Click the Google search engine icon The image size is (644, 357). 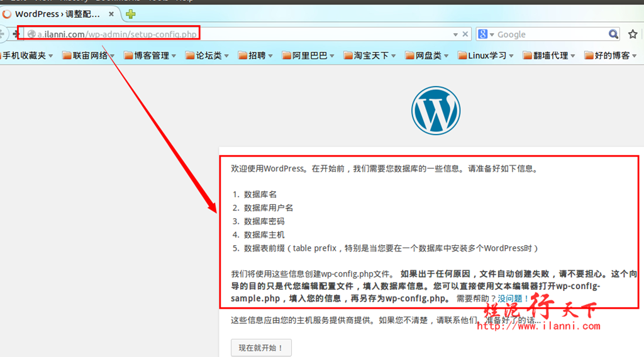(x=483, y=34)
